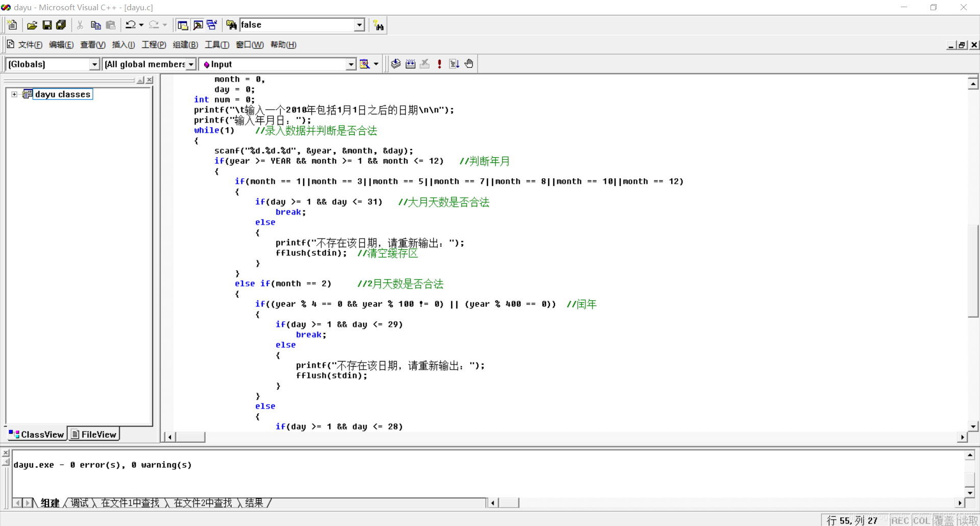Paste from clipboard icon
980x526 pixels.
click(111, 25)
